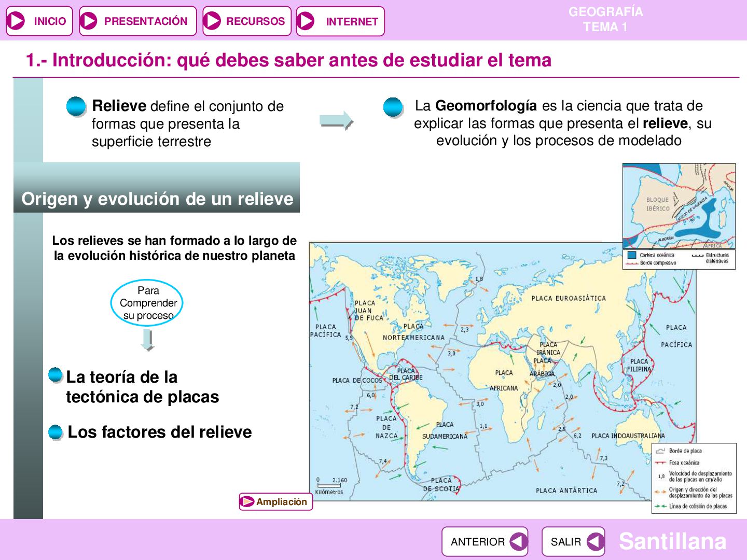Click the 'Para Comprender su proceso' oval
Viewport: 747px width, 560px height.
[147, 303]
